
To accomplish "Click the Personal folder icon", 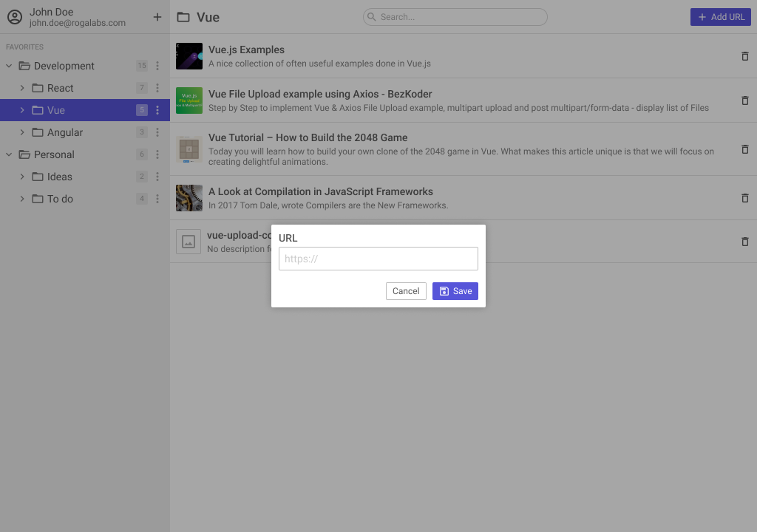I will 24,154.
